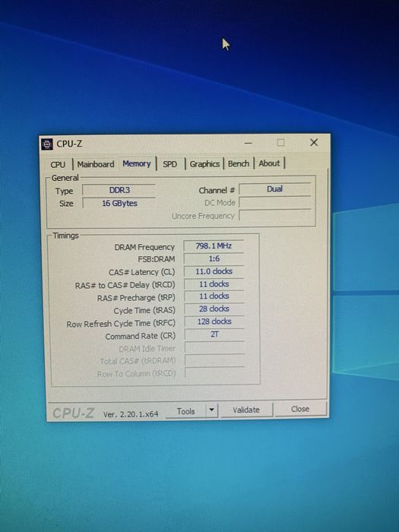This screenshot has width=399, height=532.
Task: Click the CPU-Z title bar text
Action: [x=69, y=144]
